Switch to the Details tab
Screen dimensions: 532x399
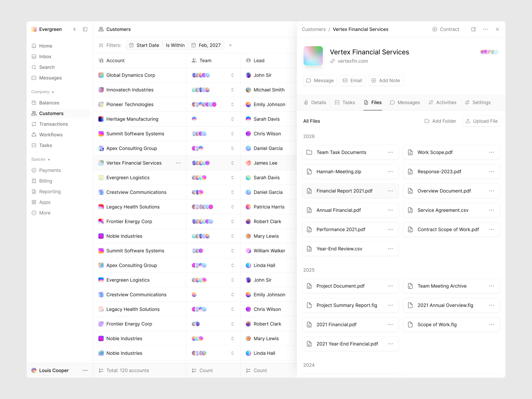(315, 103)
